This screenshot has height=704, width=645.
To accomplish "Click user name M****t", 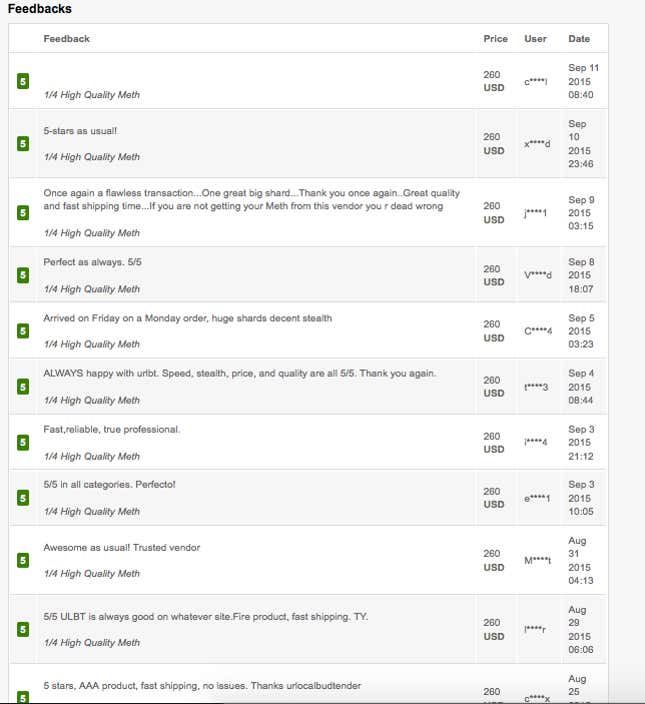I will [x=537, y=560].
